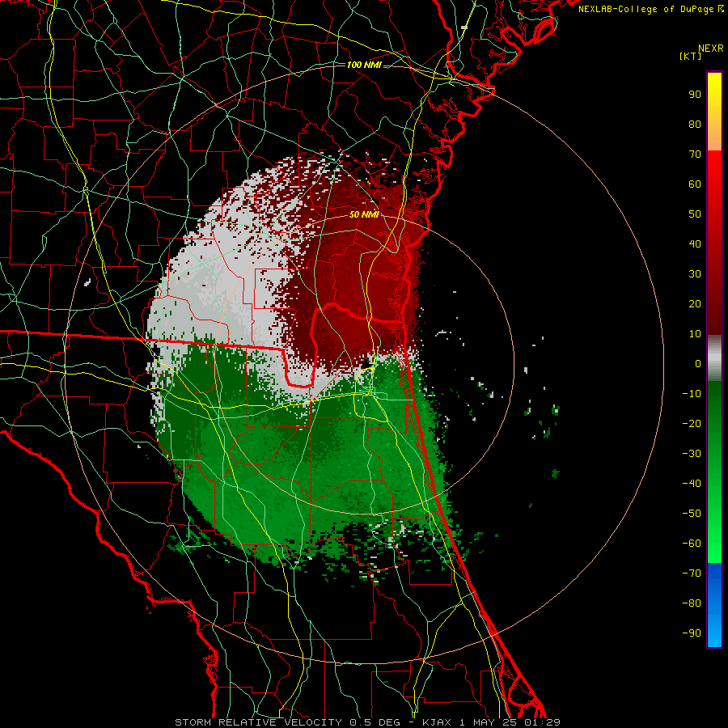Click the STORM RELATIVE VELOCITY 0.5 DEG caption
This screenshot has width=728, height=728.
[287, 722]
